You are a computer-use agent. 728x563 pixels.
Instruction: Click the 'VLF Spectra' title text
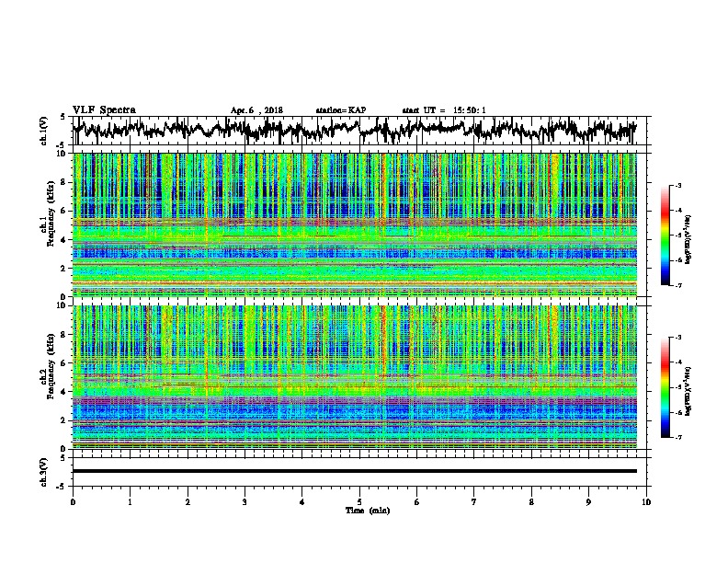(104, 110)
